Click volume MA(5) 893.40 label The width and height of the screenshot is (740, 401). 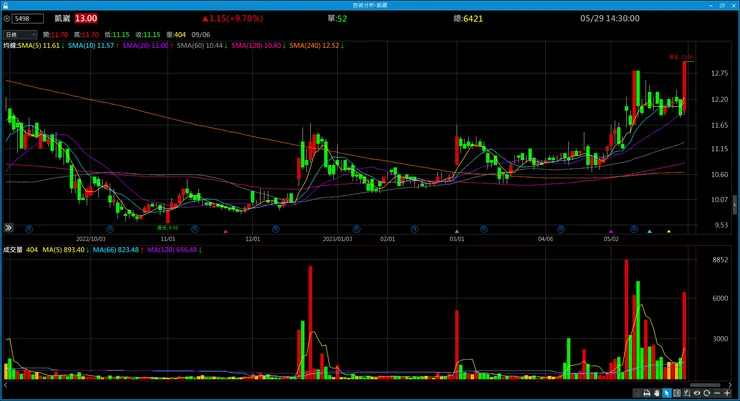(x=63, y=250)
